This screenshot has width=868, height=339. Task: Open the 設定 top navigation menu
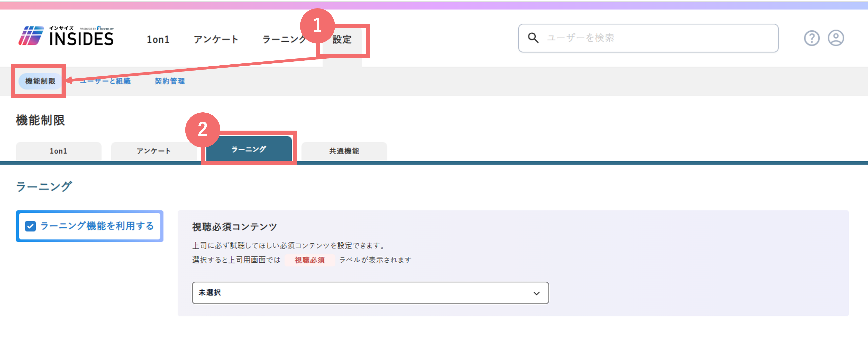[x=342, y=40]
